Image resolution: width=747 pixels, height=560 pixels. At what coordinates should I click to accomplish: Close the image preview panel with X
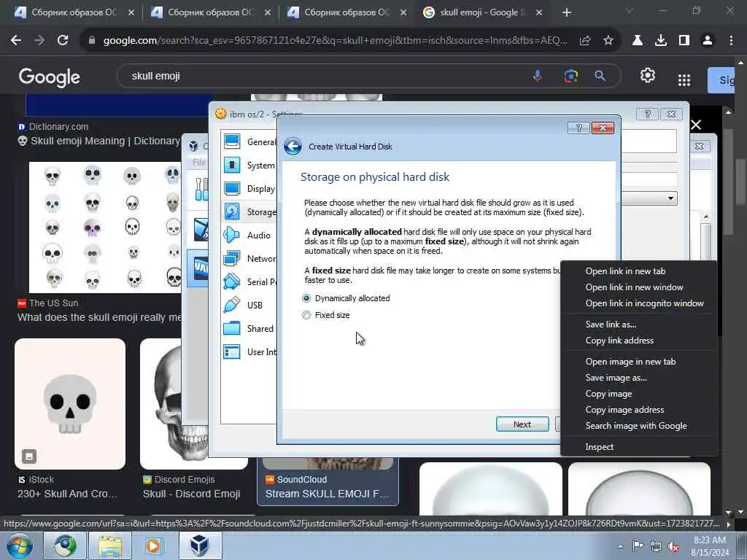[696, 125]
